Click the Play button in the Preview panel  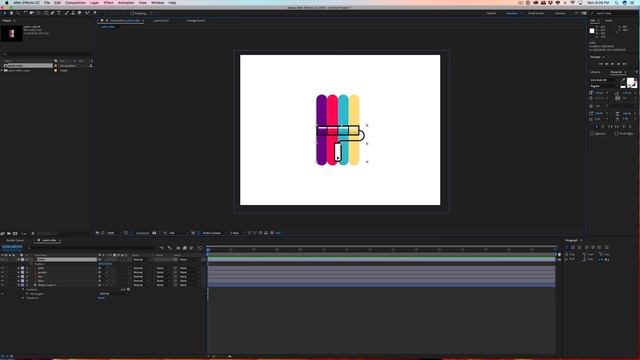(612, 64)
